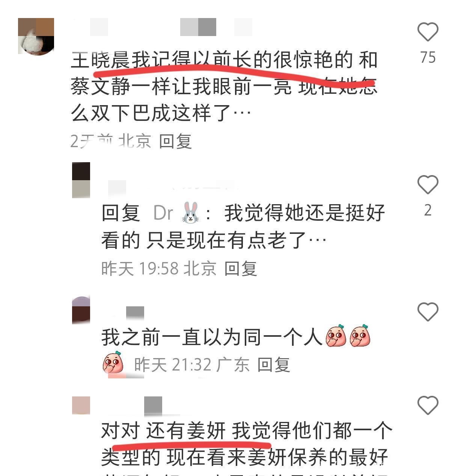Reply to the 2天前 北京 comment
The image size is (458, 476).
[x=175, y=142]
